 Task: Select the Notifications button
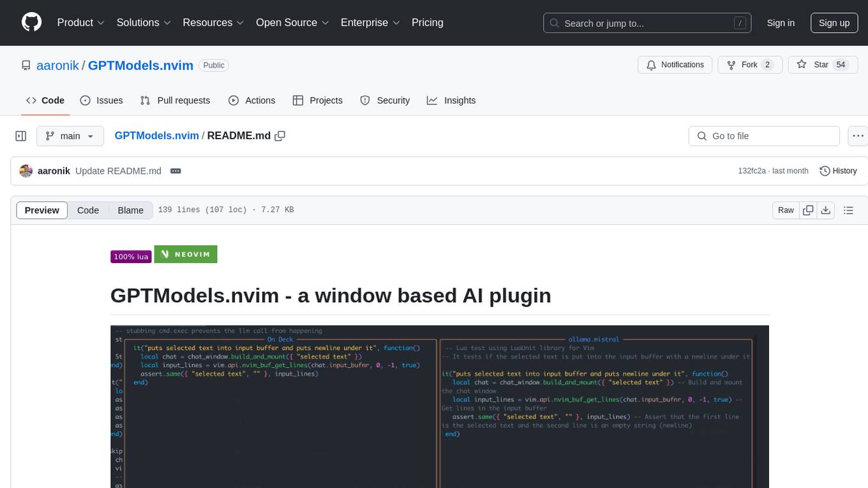tap(675, 65)
